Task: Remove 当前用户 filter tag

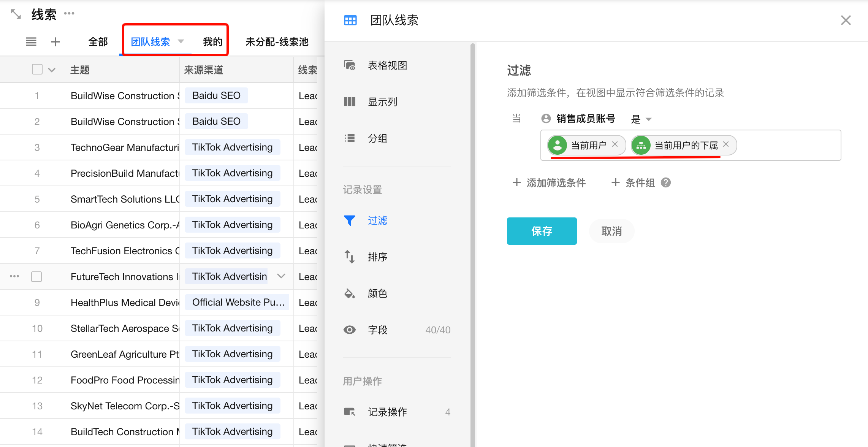Action: pyautogui.click(x=615, y=144)
